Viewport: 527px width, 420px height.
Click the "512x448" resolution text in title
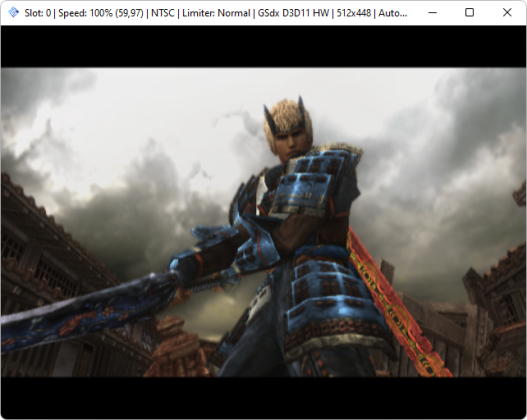(x=354, y=13)
